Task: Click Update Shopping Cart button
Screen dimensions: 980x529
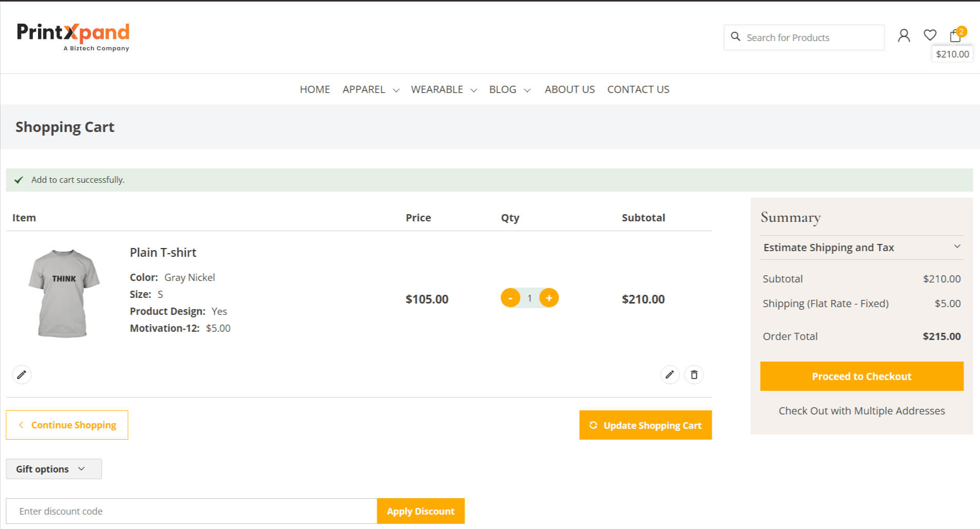Action: (x=645, y=425)
